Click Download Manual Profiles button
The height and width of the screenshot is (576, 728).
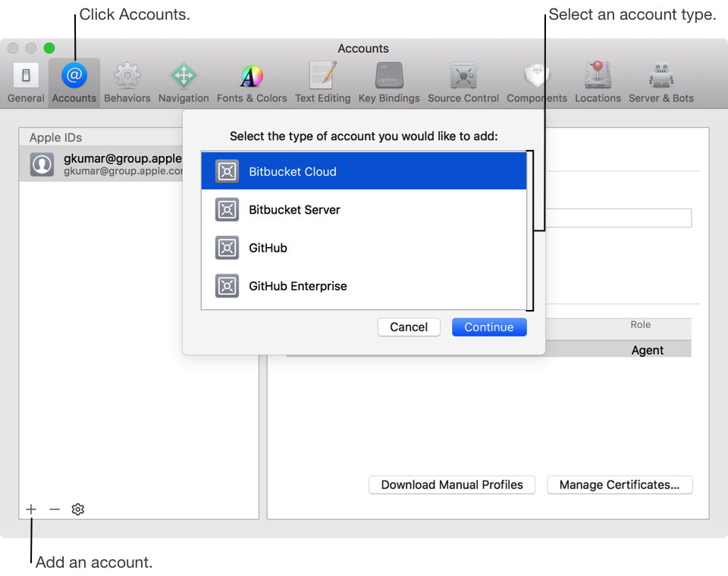pyautogui.click(x=452, y=484)
